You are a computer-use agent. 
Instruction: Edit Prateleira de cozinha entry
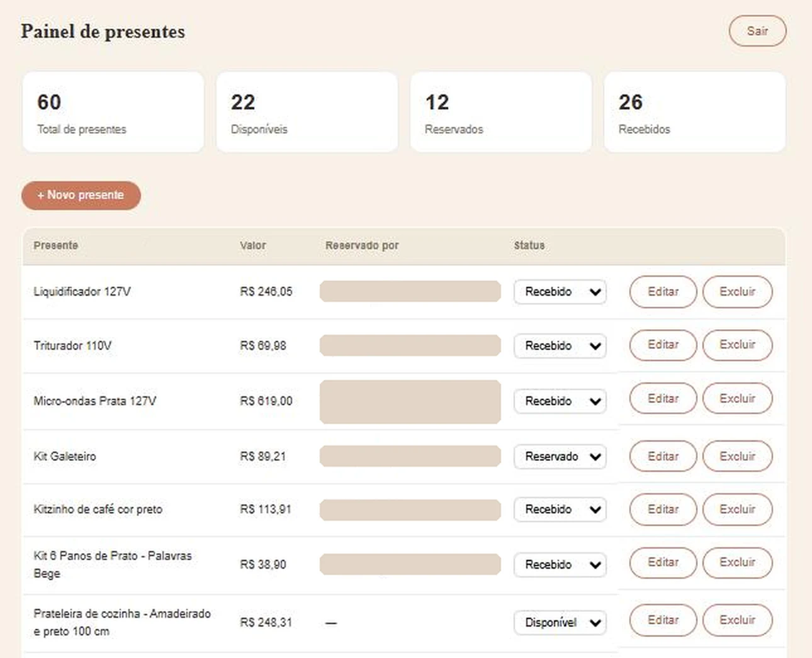663,620
